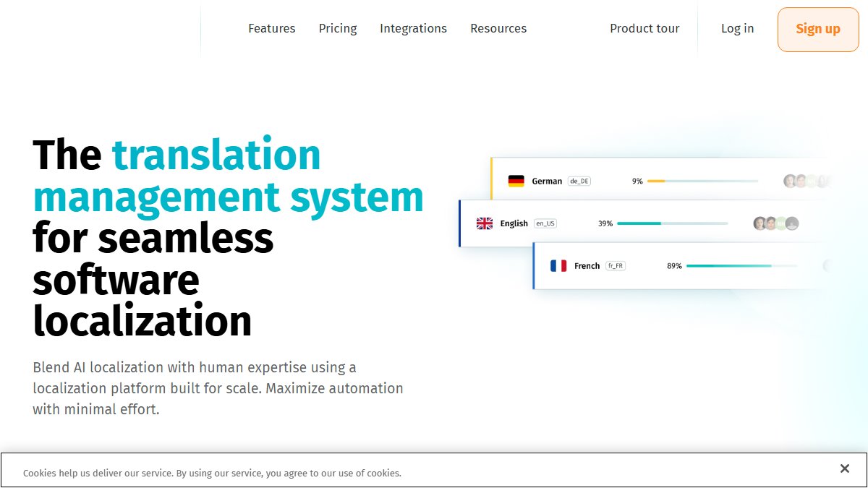Open the Resources menu
This screenshot has height=488, width=868.
pyautogui.click(x=498, y=29)
